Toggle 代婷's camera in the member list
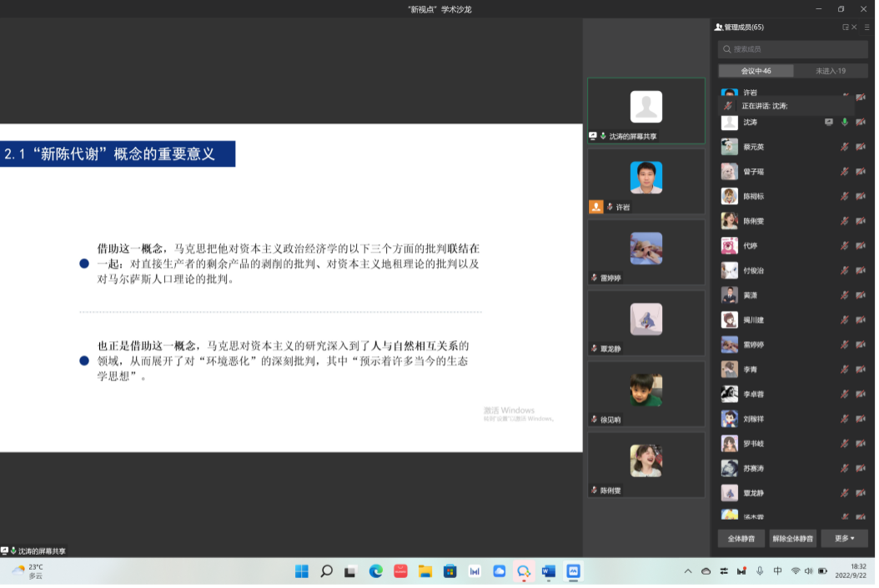Viewport: 879px width, 588px height. pyautogui.click(x=860, y=246)
